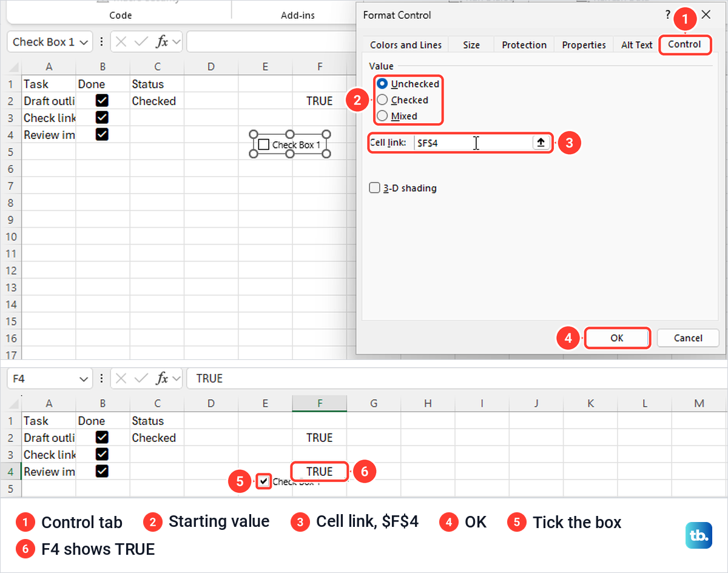Toggle the Review images checkbox in the upper worksheet
Image resolution: width=728 pixels, height=573 pixels.
pos(102,134)
